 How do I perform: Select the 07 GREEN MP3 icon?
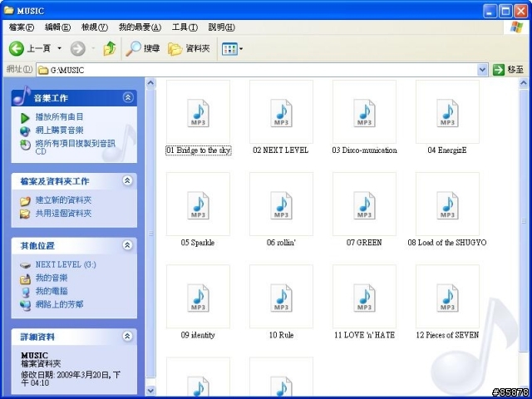364,204
